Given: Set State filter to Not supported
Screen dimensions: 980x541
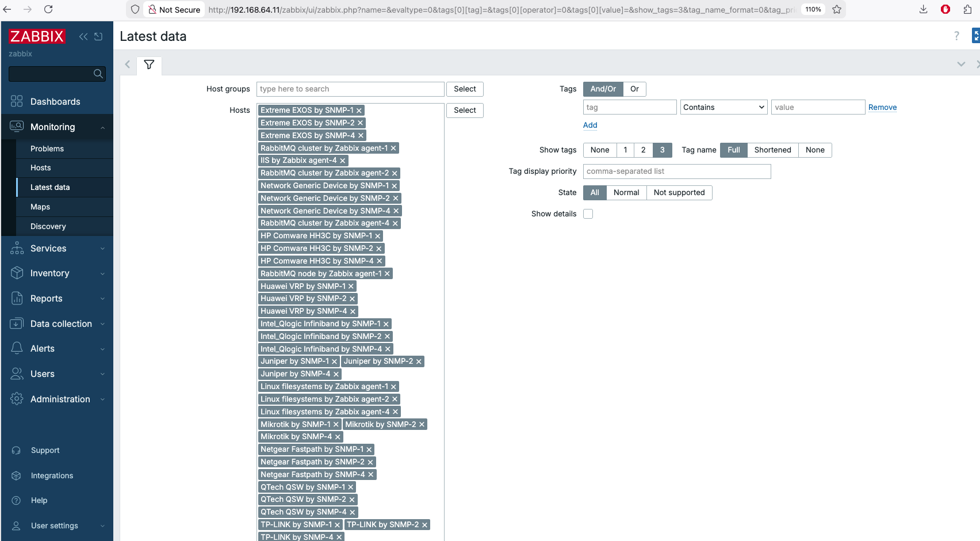Looking at the screenshot, I should click(x=679, y=192).
